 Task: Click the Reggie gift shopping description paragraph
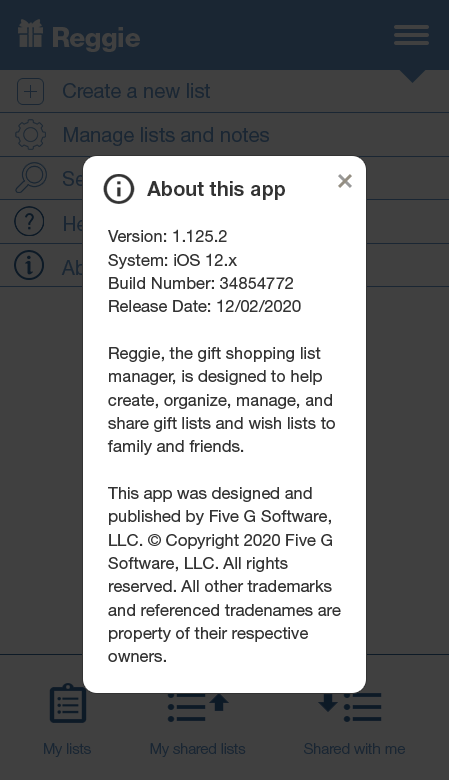[x=222, y=399]
